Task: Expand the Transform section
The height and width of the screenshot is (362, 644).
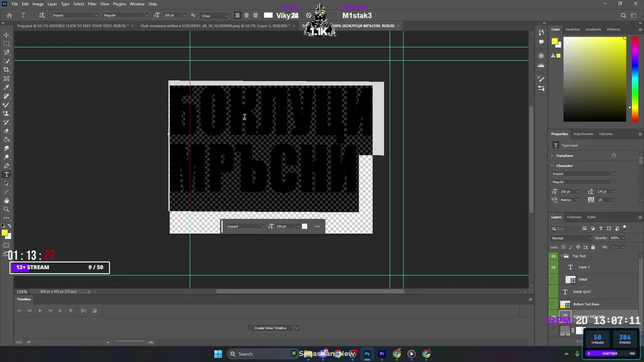Action: pyautogui.click(x=552, y=155)
